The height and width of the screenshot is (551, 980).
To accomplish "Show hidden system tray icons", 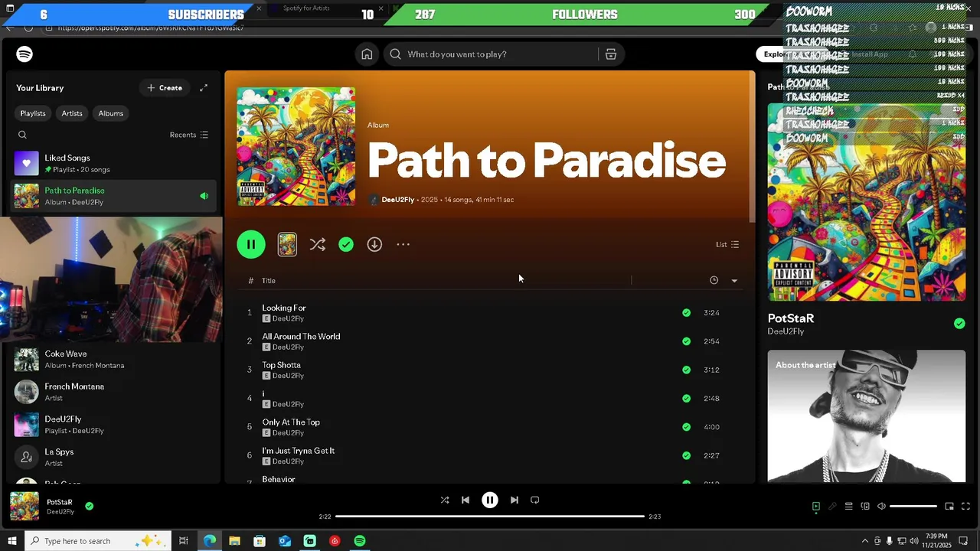I will [865, 541].
